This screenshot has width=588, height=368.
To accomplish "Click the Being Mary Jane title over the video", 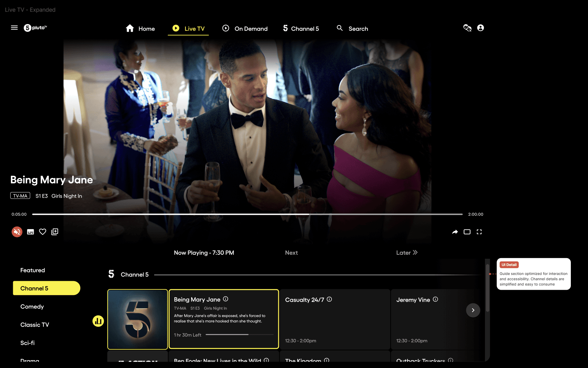I will [52, 180].
